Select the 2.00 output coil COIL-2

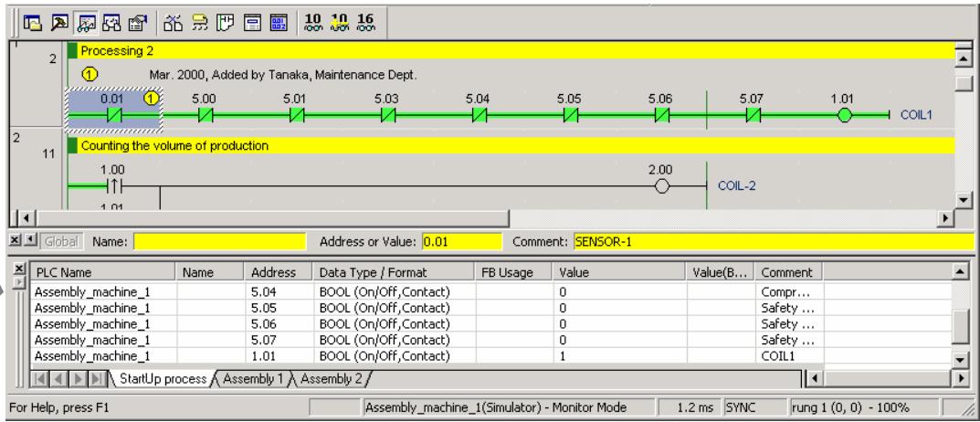(662, 186)
